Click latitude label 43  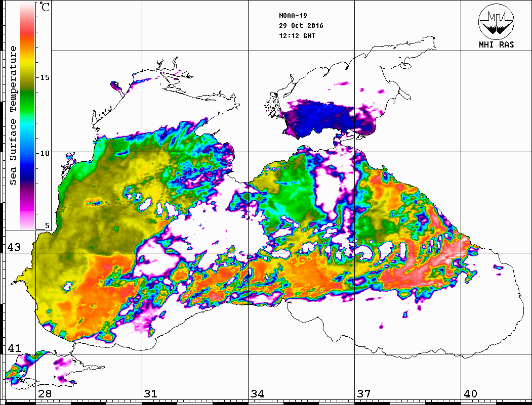14,247
